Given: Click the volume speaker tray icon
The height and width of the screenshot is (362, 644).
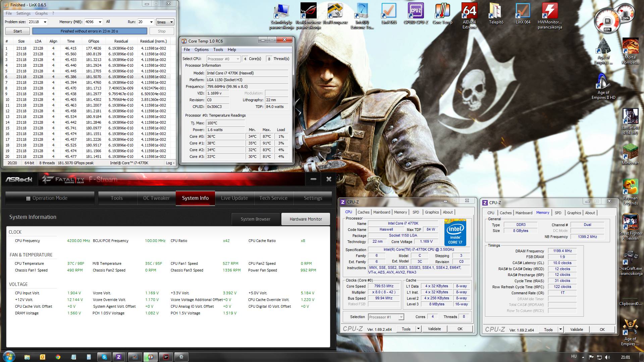Looking at the screenshot, I should click(x=607, y=357).
